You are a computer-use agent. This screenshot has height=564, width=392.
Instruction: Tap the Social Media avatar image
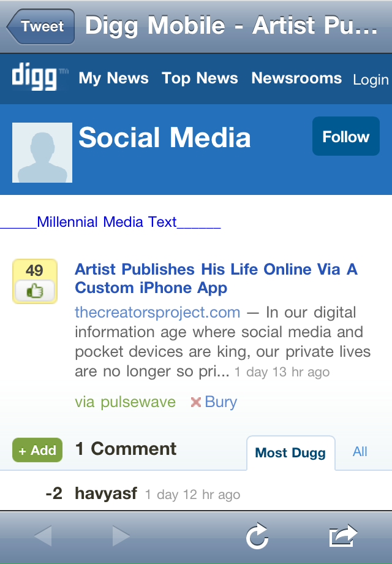[x=42, y=153]
